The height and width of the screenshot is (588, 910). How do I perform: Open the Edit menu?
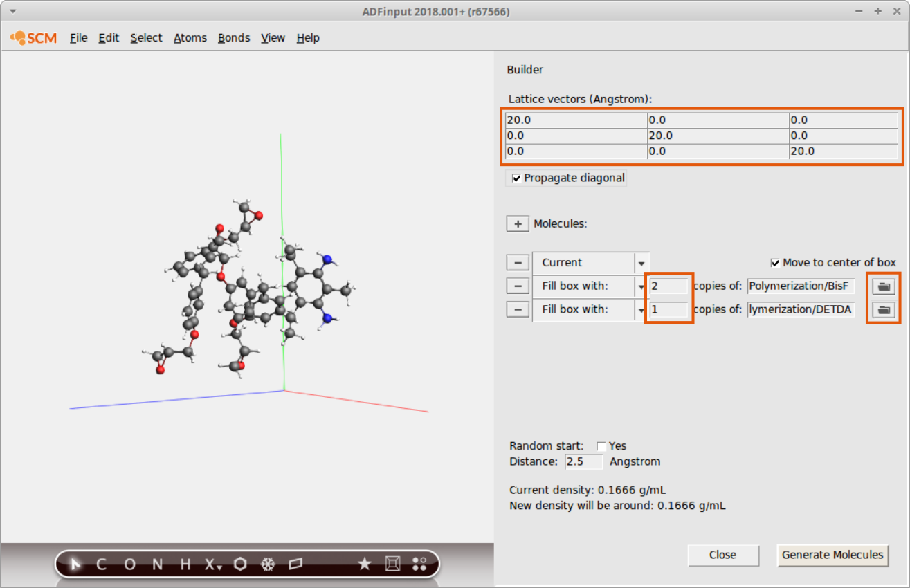(109, 38)
